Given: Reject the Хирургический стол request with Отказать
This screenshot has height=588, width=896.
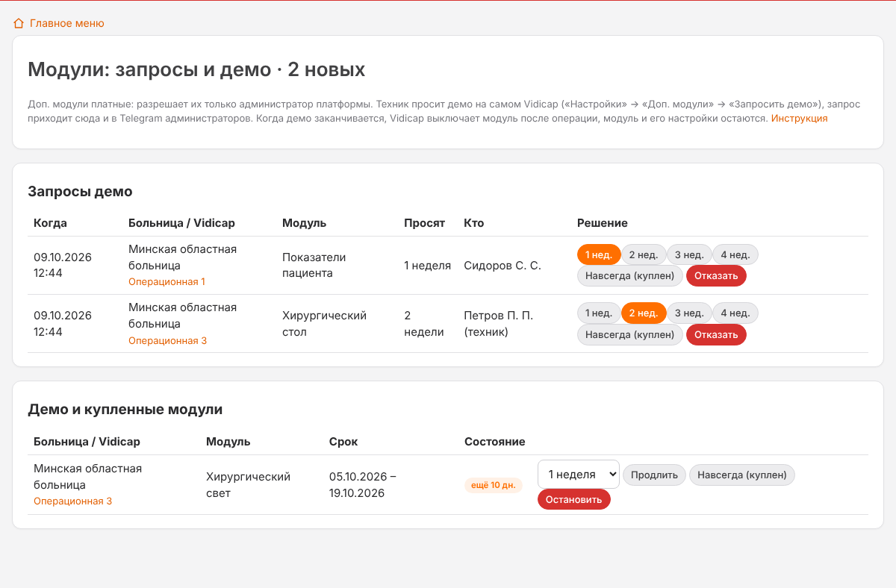Looking at the screenshot, I should [x=716, y=335].
